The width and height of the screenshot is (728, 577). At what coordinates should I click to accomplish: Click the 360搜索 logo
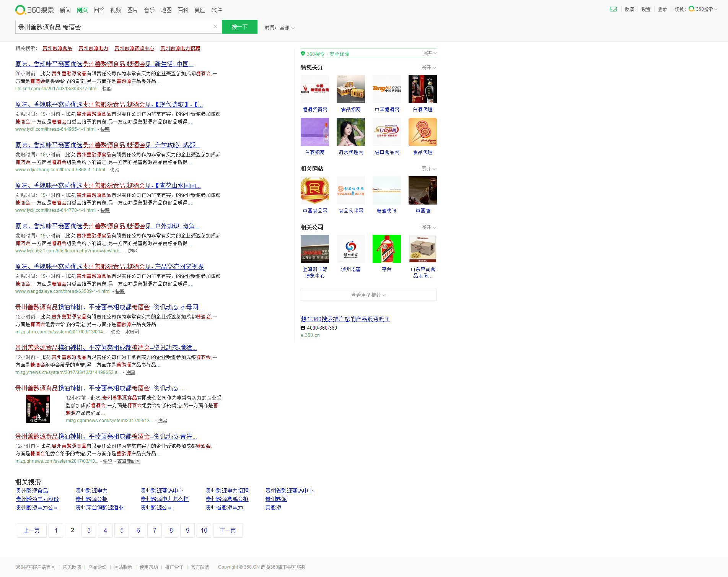click(34, 10)
